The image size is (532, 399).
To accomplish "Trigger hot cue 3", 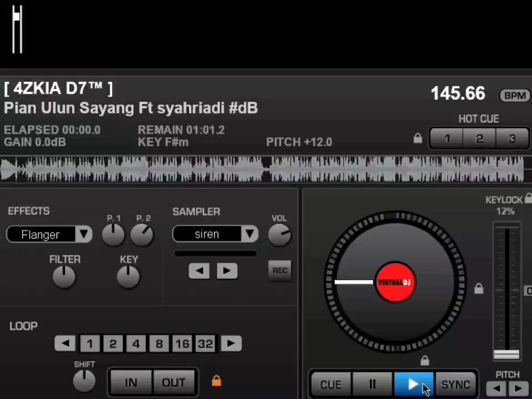I will pyautogui.click(x=511, y=139).
